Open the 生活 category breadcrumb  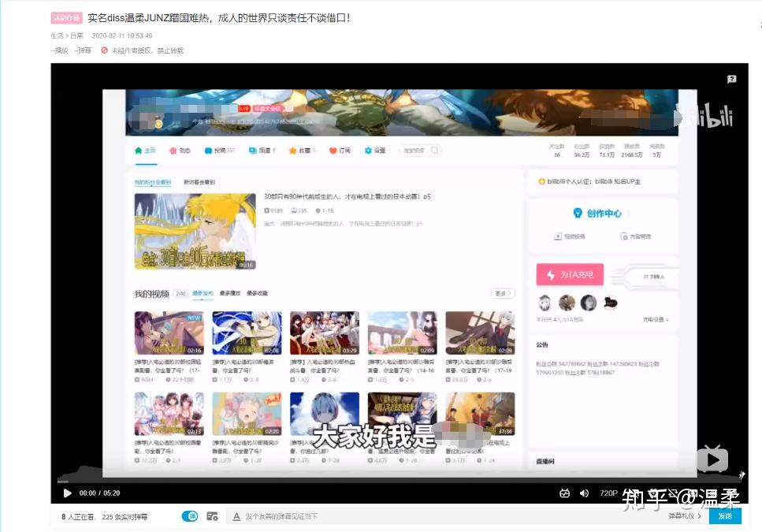tap(57, 36)
